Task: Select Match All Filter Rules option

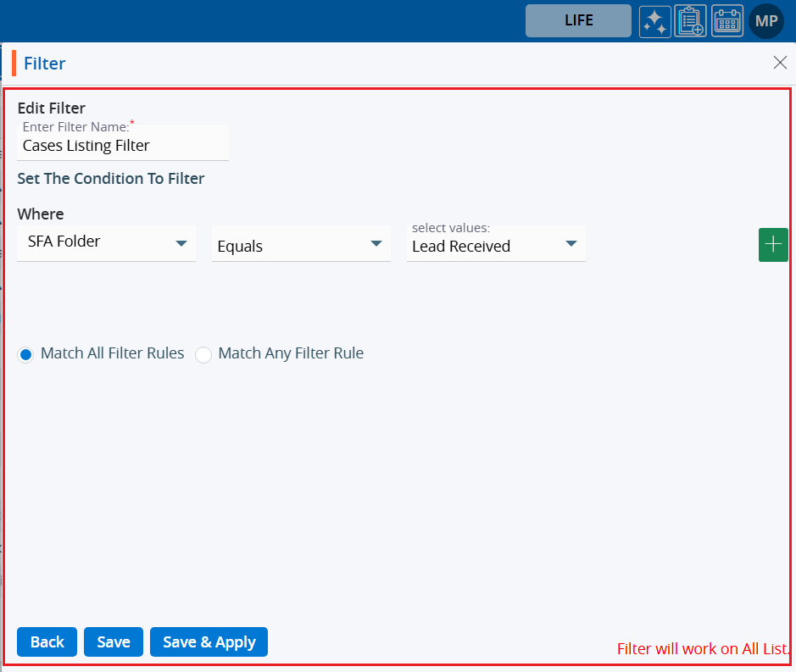Action: [x=25, y=354]
